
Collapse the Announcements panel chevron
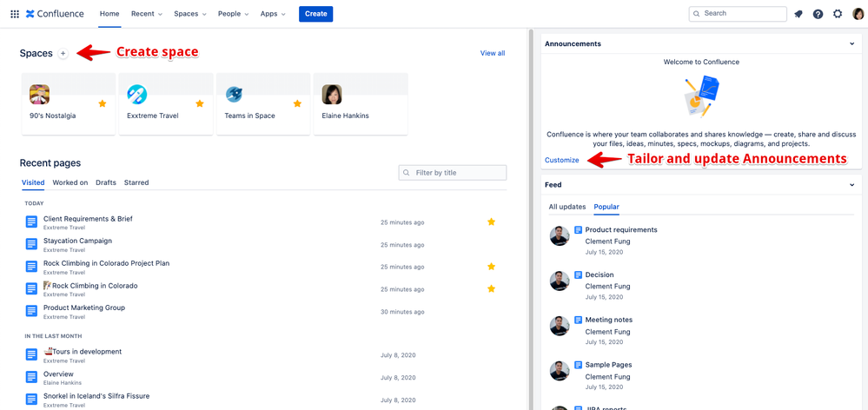pyautogui.click(x=852, y=43)
